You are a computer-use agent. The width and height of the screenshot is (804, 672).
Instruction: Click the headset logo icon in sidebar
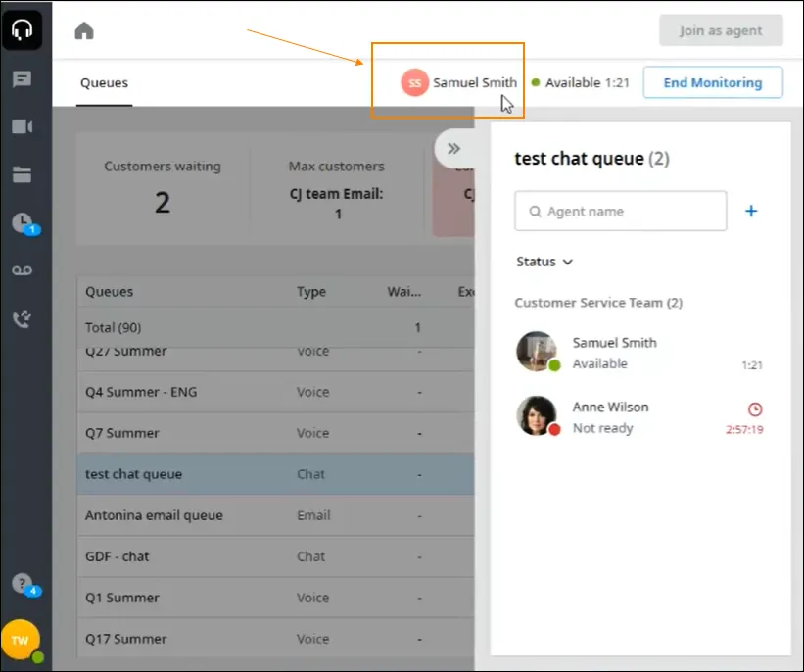[x=23, y=29]
